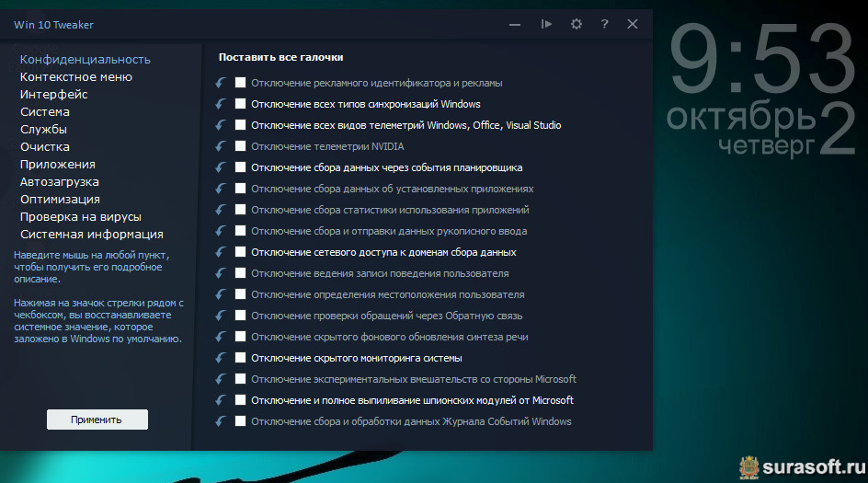The image size is (868, 483).
Task: Toggle checkbox for рукописного ввода data sending
Action: [241, 231]
